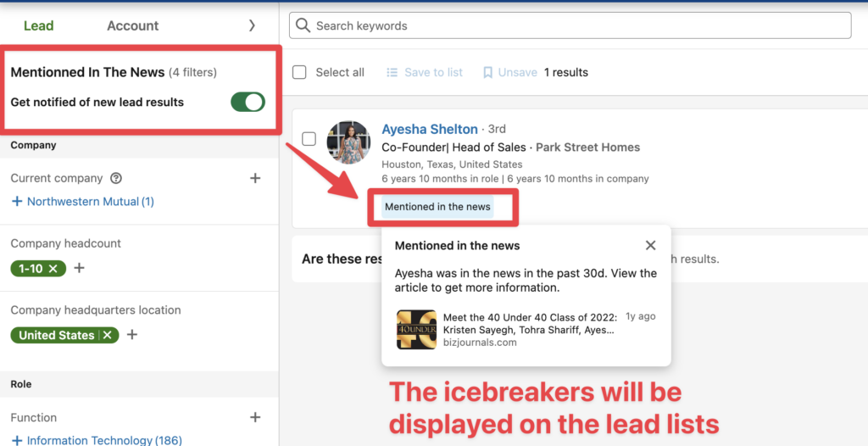Expand the Current company filter plus
Viewport: 868px width, 446px height.
[254, 178]
